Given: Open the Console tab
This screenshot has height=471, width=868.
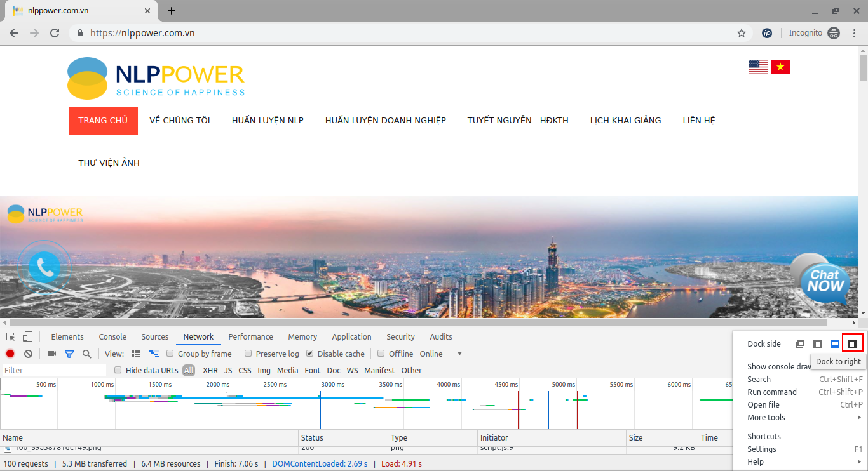Looking at the screenshot, I should [112, 336].
